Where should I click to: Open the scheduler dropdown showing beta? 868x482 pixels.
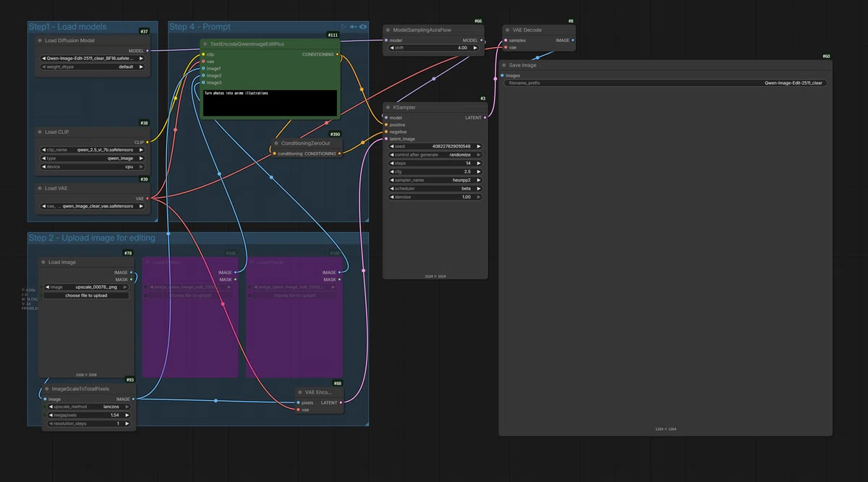[435, 188]
